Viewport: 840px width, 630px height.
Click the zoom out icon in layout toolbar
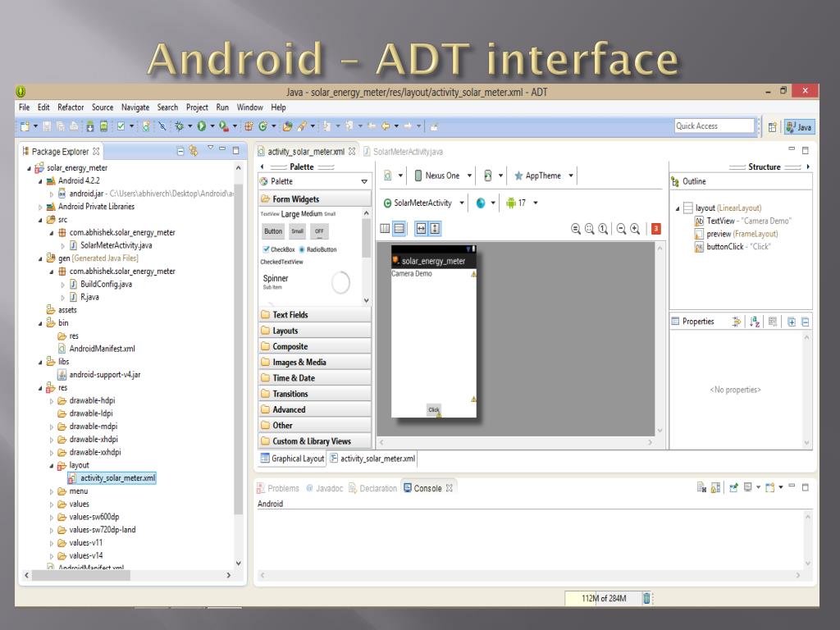[x=622, y=229]
